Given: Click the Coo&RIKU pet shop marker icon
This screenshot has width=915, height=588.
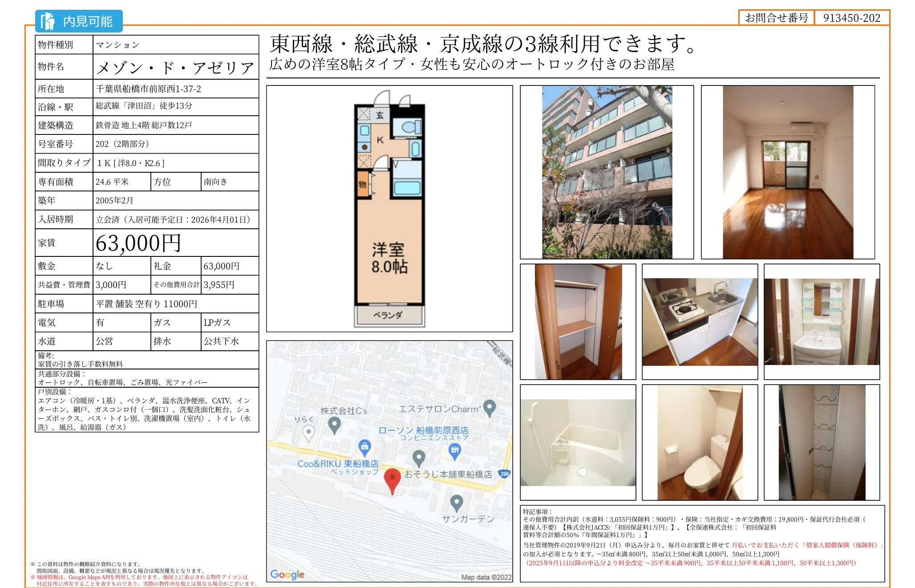Looking at the screenshot, I should [x=364, y=446].
